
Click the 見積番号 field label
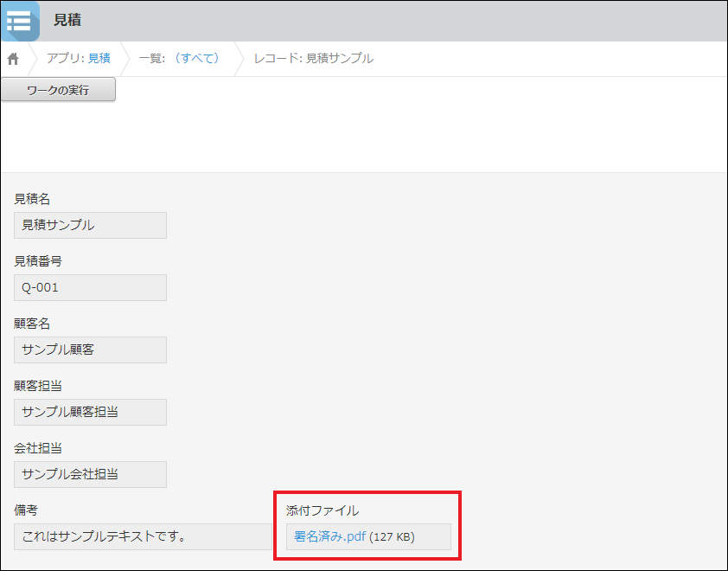(x=38, y=261)
